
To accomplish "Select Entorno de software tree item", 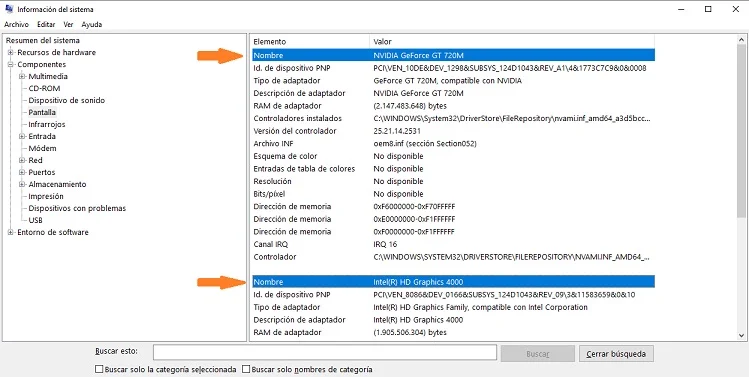I will click(x=53, y=232).
